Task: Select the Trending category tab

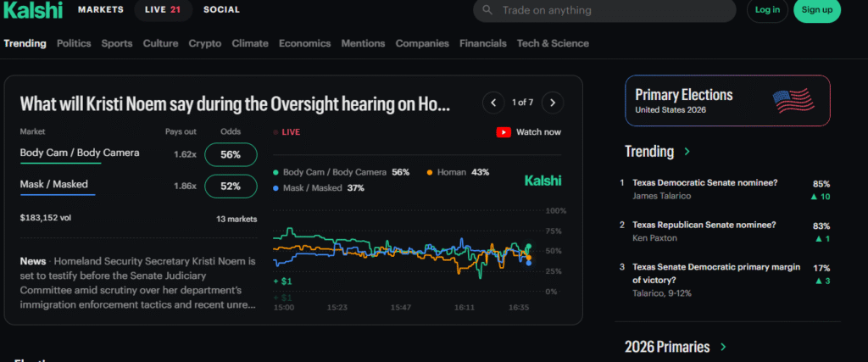Action: coord(25,43)
